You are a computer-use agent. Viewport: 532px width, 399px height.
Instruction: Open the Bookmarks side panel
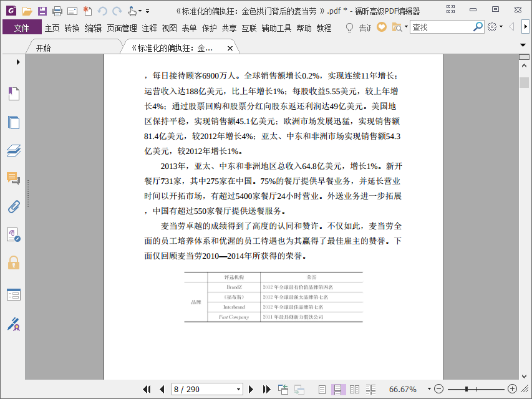pyautogui.click(x=14, y=94)
